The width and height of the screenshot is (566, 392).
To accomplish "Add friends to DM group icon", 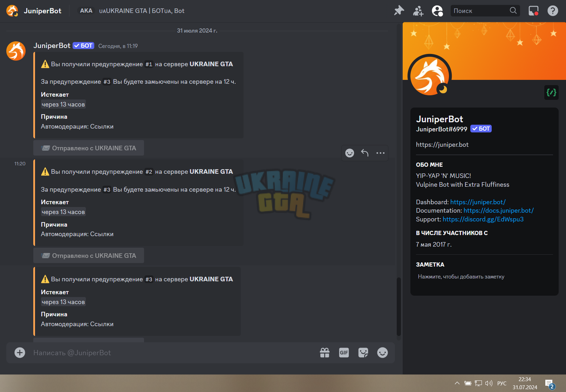I will [x=418, y=11].
